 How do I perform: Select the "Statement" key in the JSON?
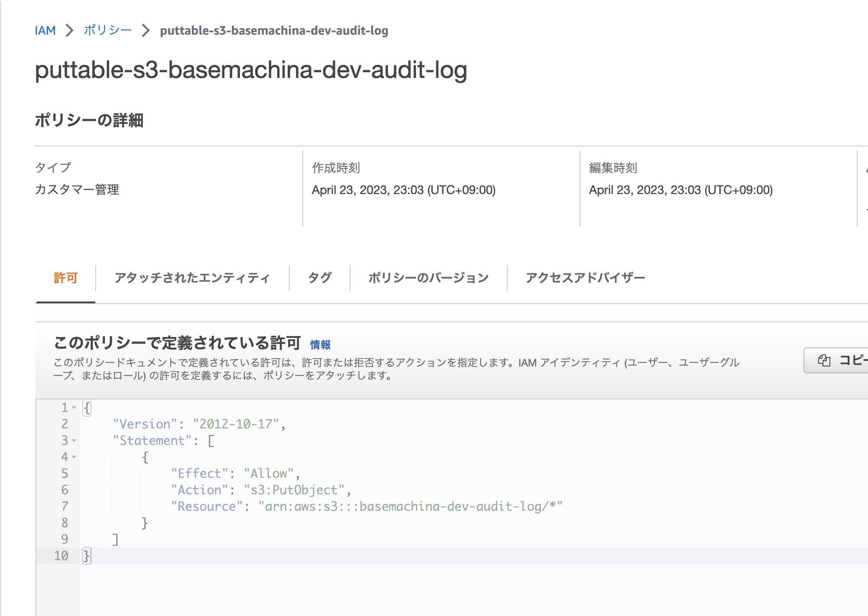point(152,441)
